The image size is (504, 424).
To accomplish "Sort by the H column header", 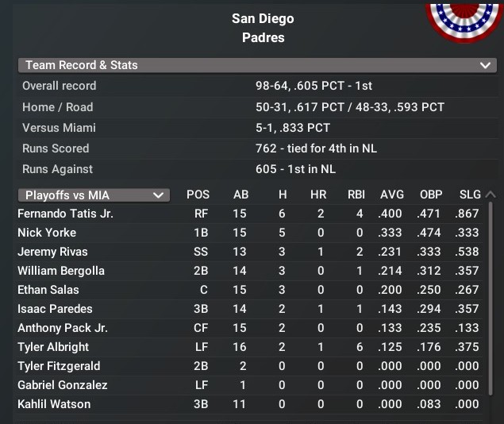I will [282, 195].
